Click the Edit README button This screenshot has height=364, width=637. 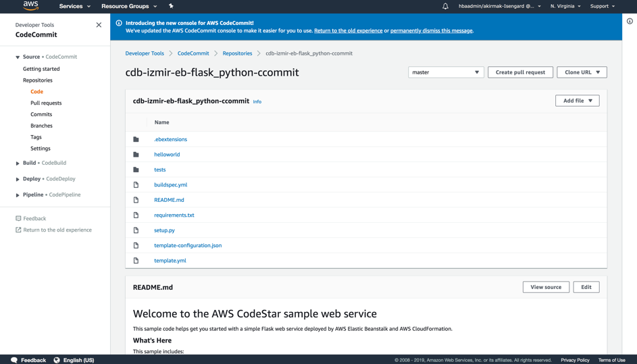coord(586,287)
